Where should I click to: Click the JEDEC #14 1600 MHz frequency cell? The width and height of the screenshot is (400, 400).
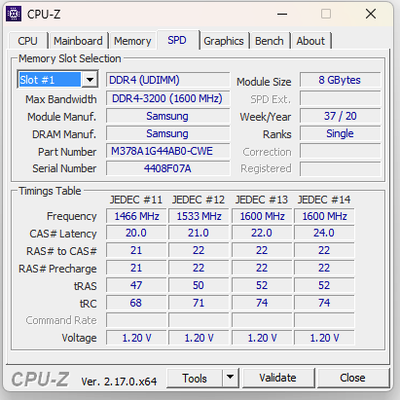324,216
